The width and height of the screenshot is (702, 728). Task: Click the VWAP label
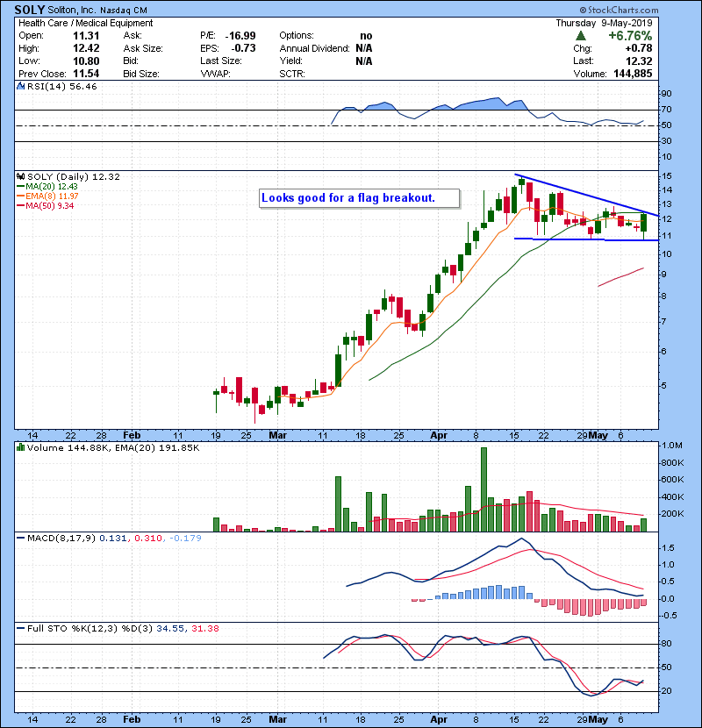coord(216,74)
